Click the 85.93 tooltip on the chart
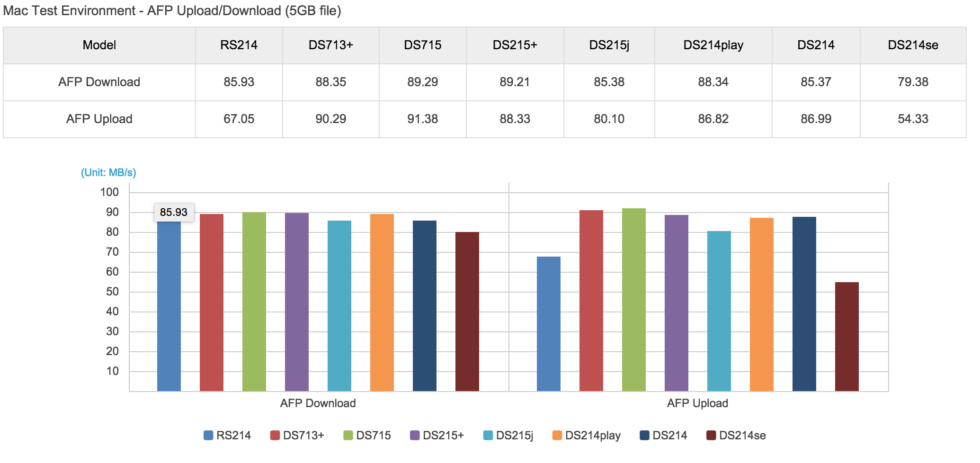Screen dimensions: 980x463 [174, 212]
